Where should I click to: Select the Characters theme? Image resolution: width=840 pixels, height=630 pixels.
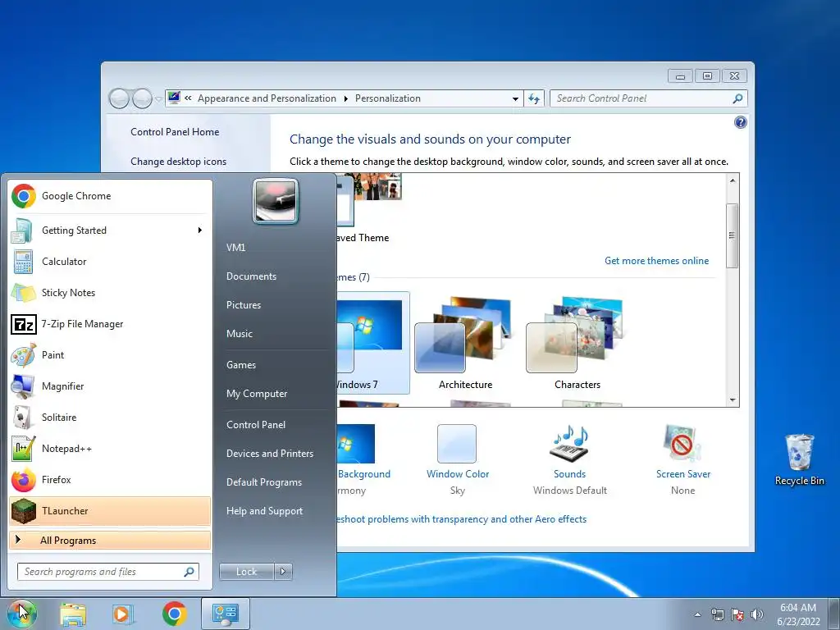(577, 343)
